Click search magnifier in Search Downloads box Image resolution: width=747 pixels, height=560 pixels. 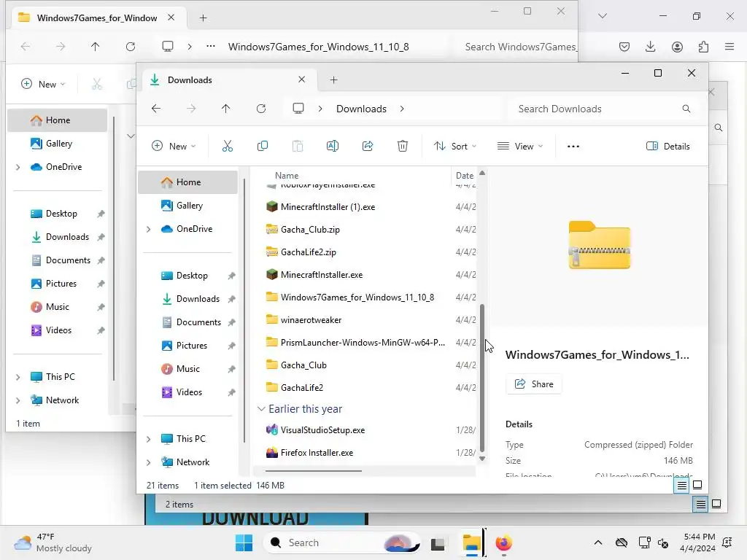(686, 109)
